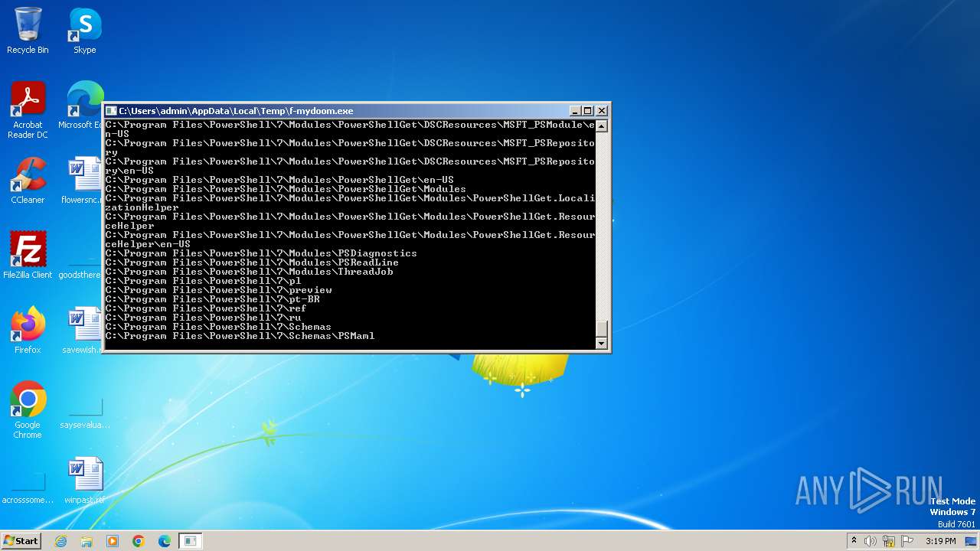This screenshot has height=551, width=980.
Task: Click the line ending in 7\preview
Action: tap(218, 290)
